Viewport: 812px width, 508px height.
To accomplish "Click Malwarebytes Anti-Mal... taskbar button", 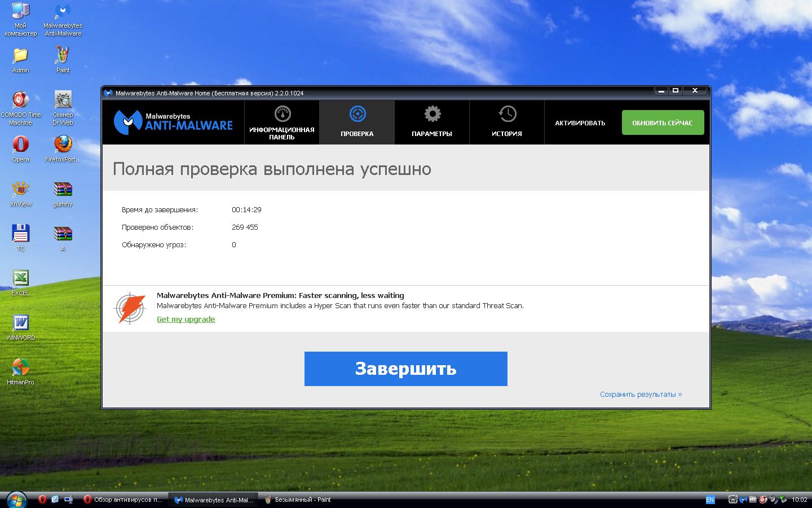I will (214, 500).
